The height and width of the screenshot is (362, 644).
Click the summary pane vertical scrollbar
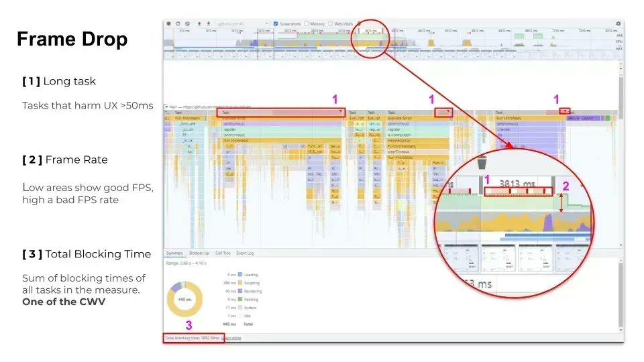click(x=621, y=295)
